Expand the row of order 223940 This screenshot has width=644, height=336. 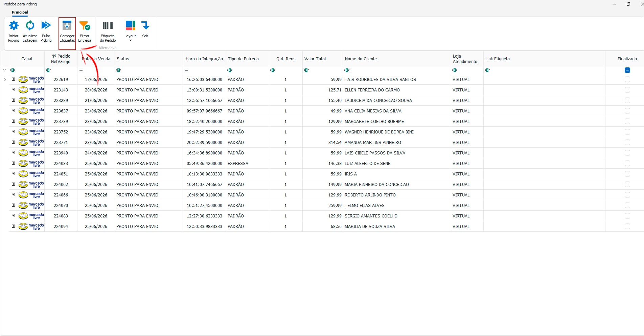pos(13,153)
